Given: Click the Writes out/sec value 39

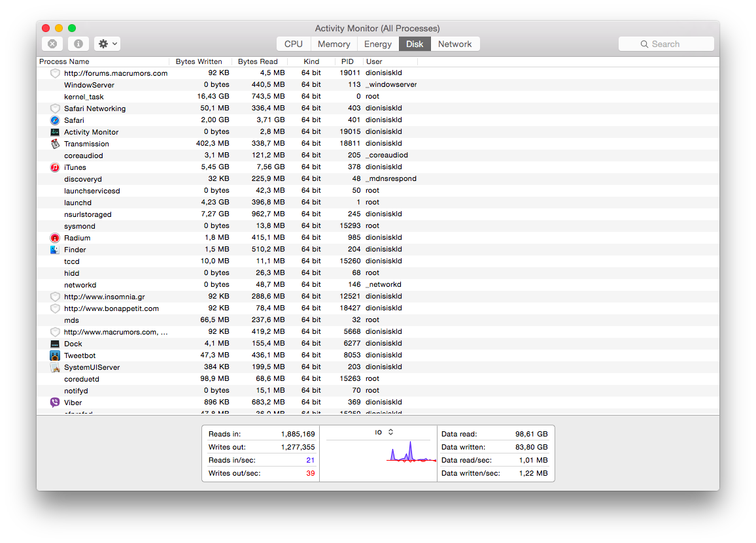Looking at the screenshot, I should [x=311, y=473].
